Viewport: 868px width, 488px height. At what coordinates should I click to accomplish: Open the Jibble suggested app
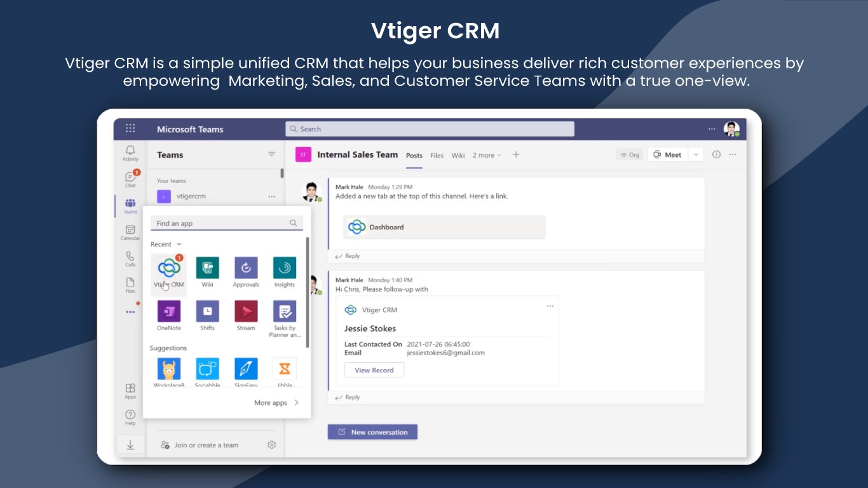click(285, 372)
